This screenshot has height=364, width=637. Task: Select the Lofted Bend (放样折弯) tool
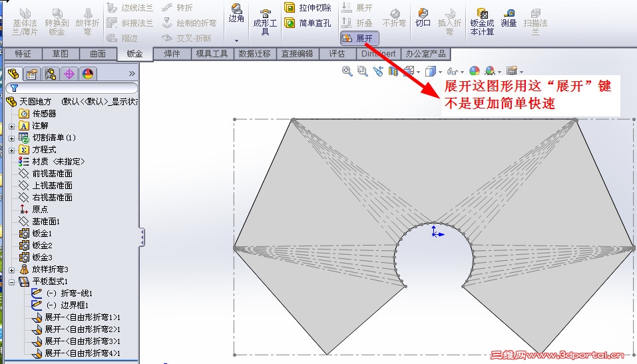tap(87, 21)
